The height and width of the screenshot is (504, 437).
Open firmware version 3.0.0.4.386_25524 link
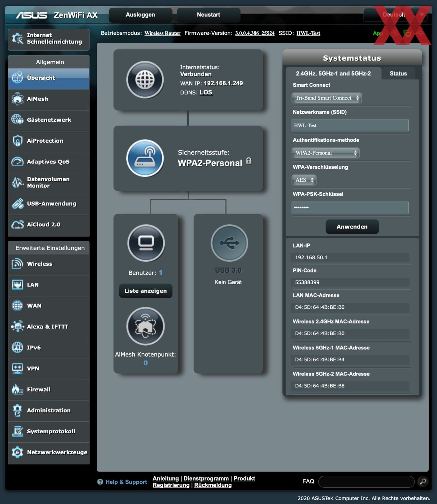(x=255, y=33)
